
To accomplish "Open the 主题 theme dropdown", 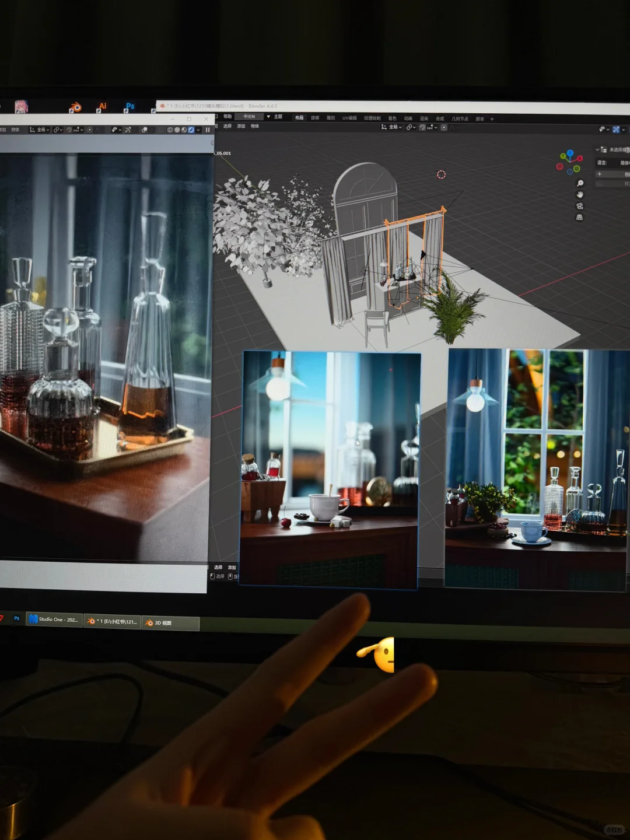I will [274, 117].
